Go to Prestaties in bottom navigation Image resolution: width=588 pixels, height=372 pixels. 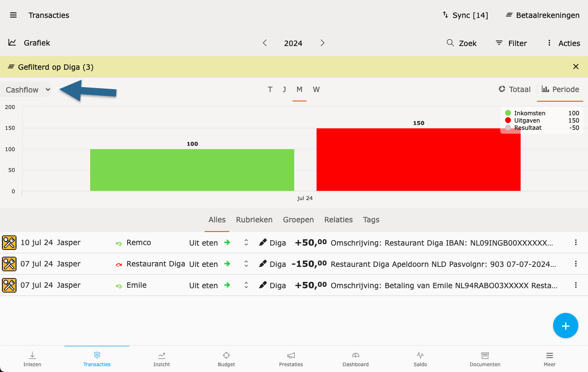pos(291,359)
